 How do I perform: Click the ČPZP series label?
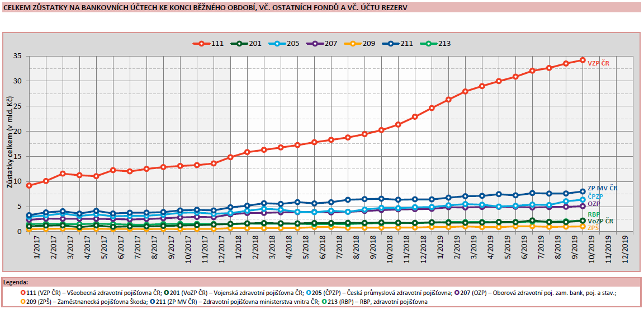pos(594,196)
